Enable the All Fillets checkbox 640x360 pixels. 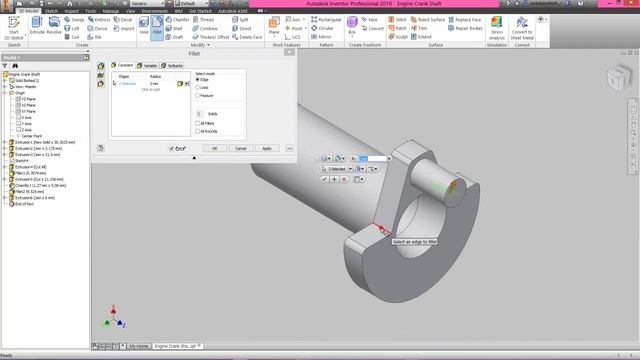[198, 123]
